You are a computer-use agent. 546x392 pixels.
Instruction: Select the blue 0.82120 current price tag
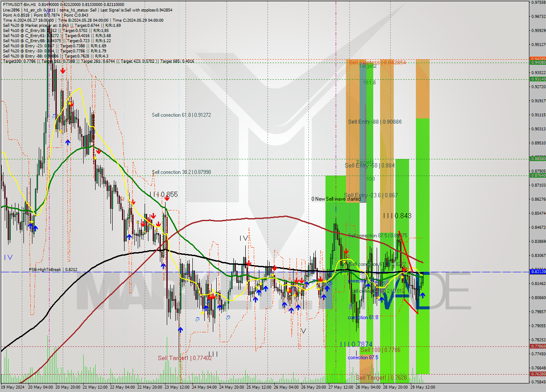[537, 271]
